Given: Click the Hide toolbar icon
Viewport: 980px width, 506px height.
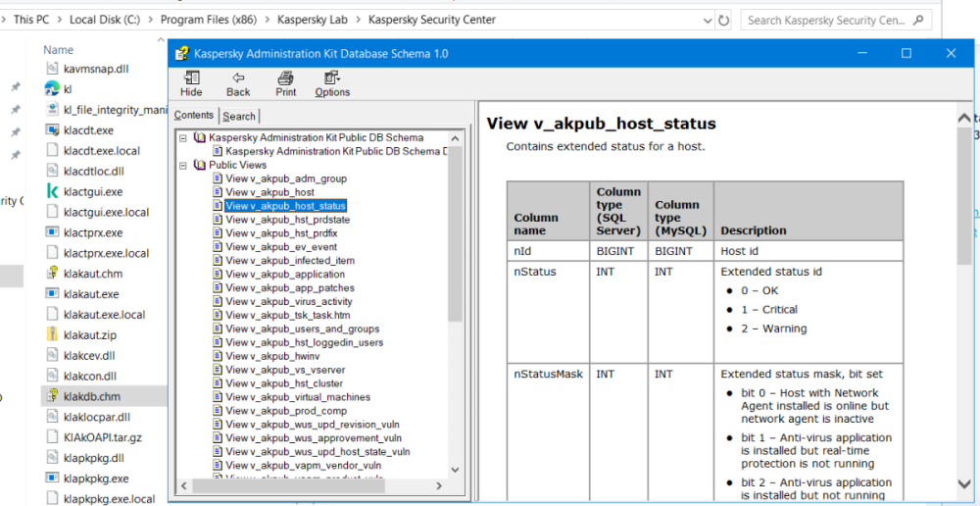Looking at the screenshot, I should 191,83.
